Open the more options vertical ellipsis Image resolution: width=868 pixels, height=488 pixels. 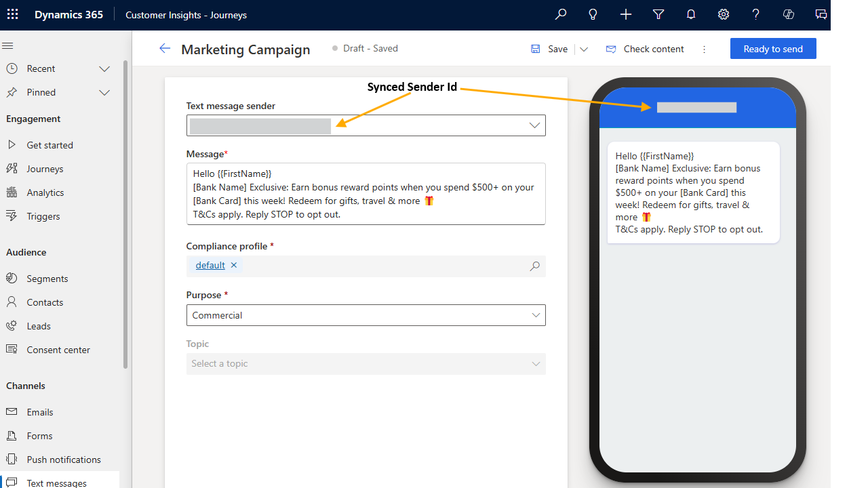tap(704, 49)
